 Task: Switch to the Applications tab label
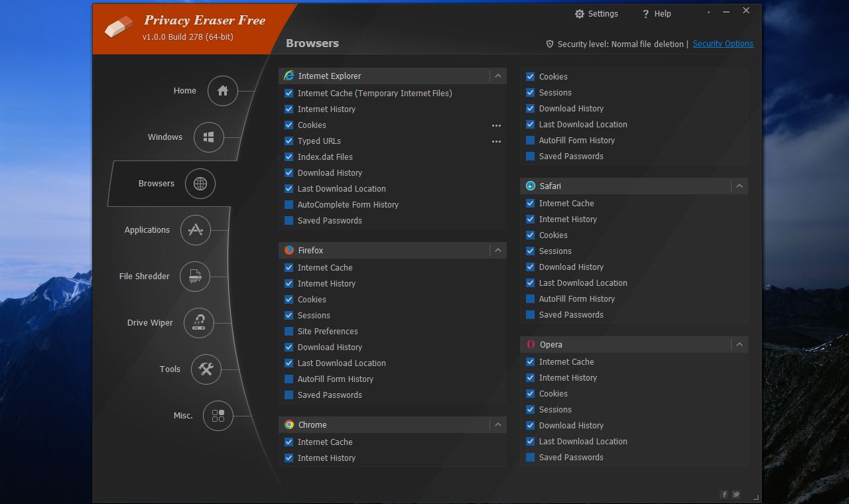point(147,230)
